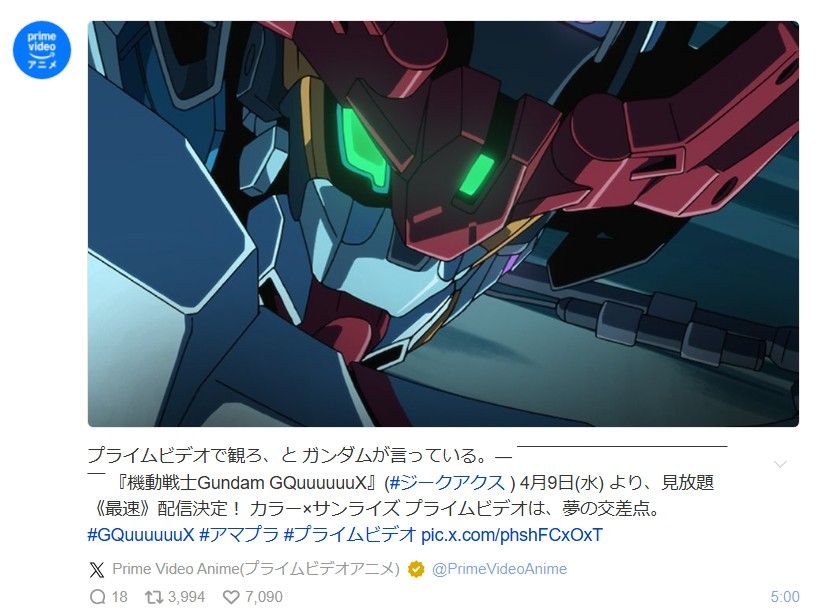Click the reply speech bubble icon
This screenshot has height=616, width=823.
coord(98,597)
